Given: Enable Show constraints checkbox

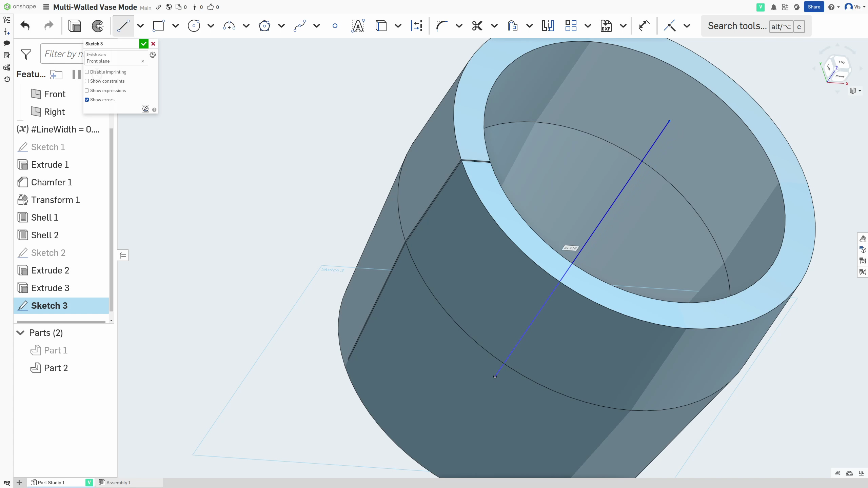Looking at the screenshot, I should (87, 81).
